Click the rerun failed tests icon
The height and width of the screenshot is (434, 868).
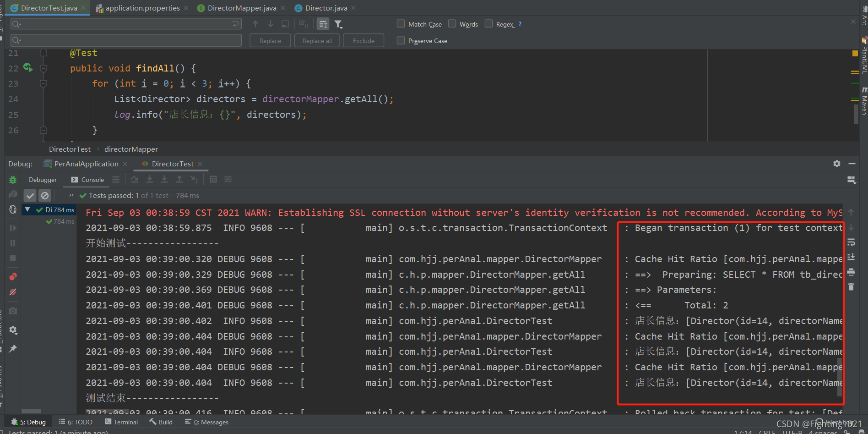pos(13,194)
